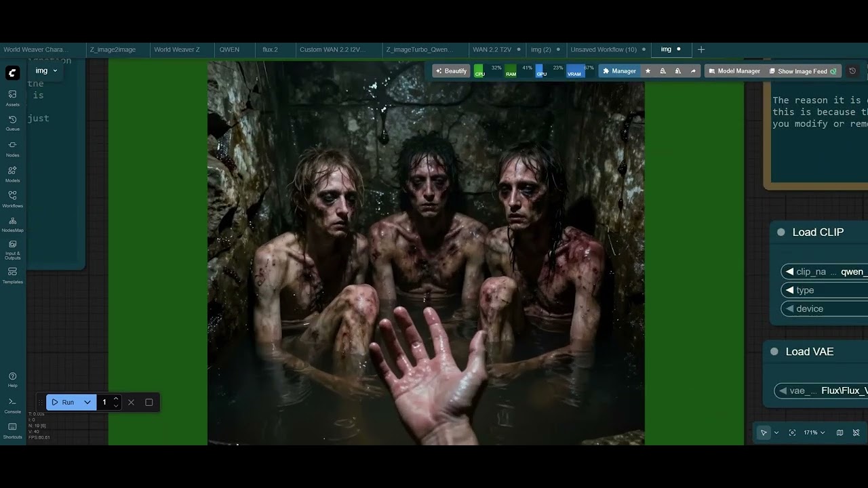Click the generated image preview

(426, 253)
